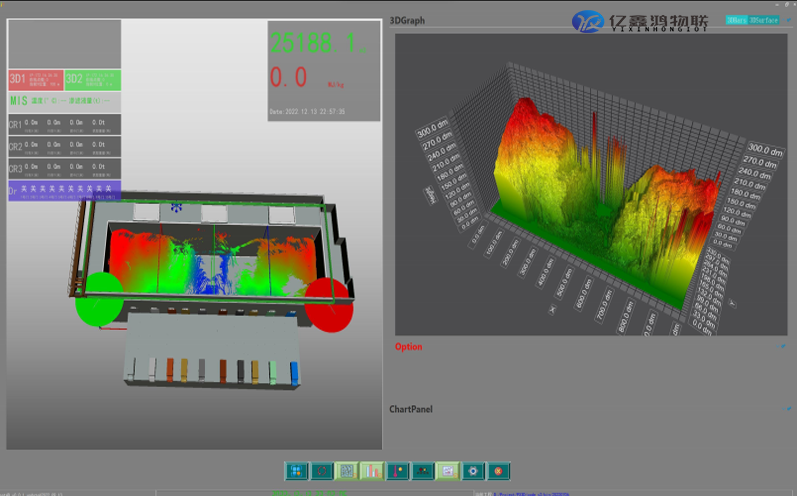Click the 3DGraph panel title
The height and width of the screenshot is (496, 797).
407,21
